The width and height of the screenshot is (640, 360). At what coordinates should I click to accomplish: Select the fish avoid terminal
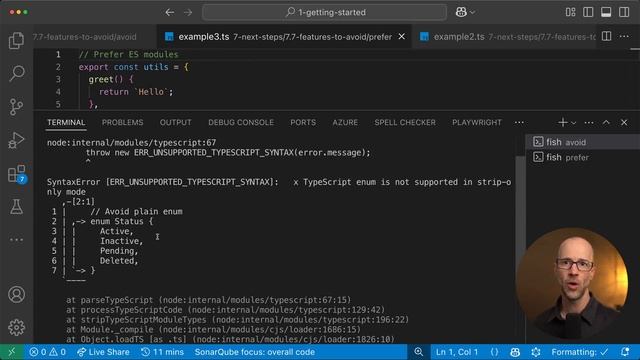[582, 142]
